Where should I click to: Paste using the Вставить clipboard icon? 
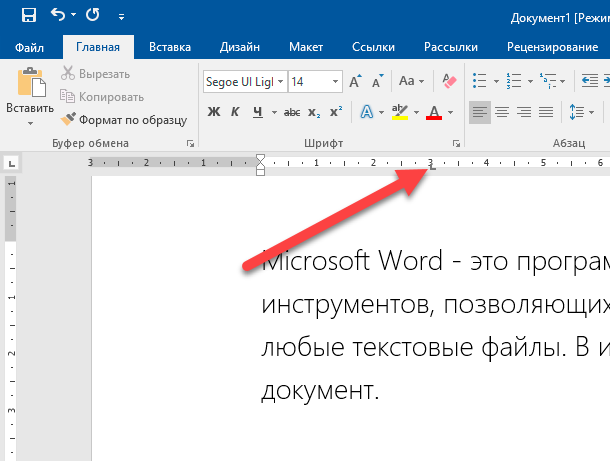pos(31,82)
